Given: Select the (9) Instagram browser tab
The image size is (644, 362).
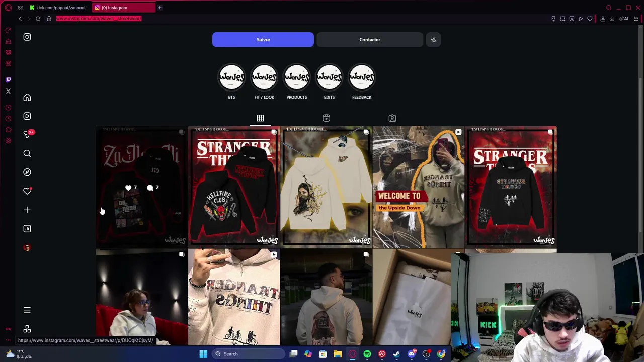Looking at the screenshot, I should point(123,8).
